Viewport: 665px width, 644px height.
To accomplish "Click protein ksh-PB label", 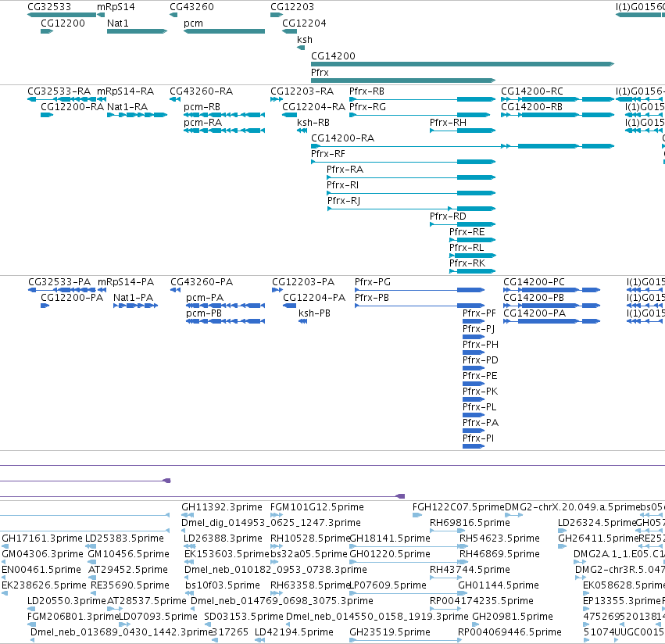I will click(x=314, y=313).
